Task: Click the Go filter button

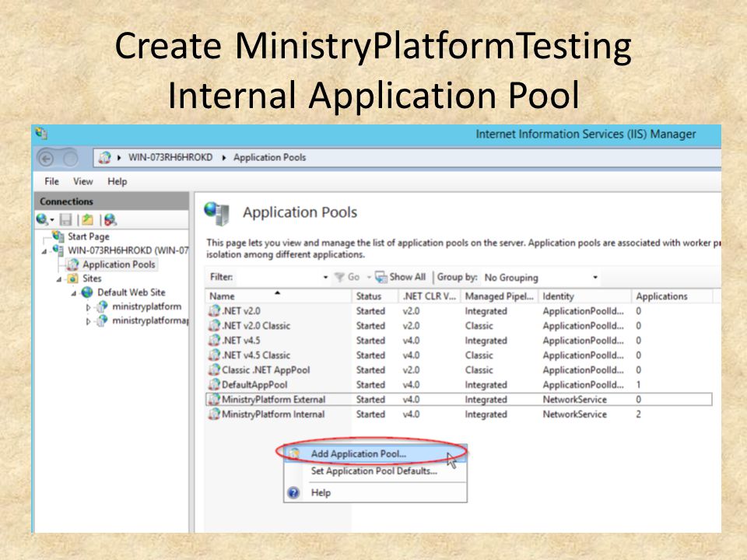Action: [x=348, y=277]
